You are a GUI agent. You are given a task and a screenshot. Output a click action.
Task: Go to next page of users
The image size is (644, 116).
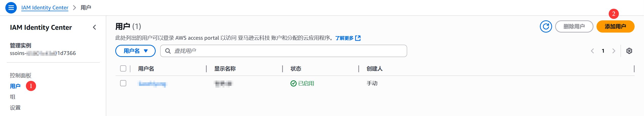point(614,51)
